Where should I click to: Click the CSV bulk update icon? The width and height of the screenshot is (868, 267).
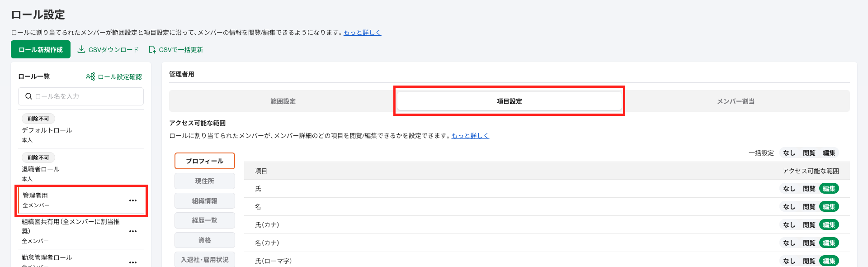152,49
